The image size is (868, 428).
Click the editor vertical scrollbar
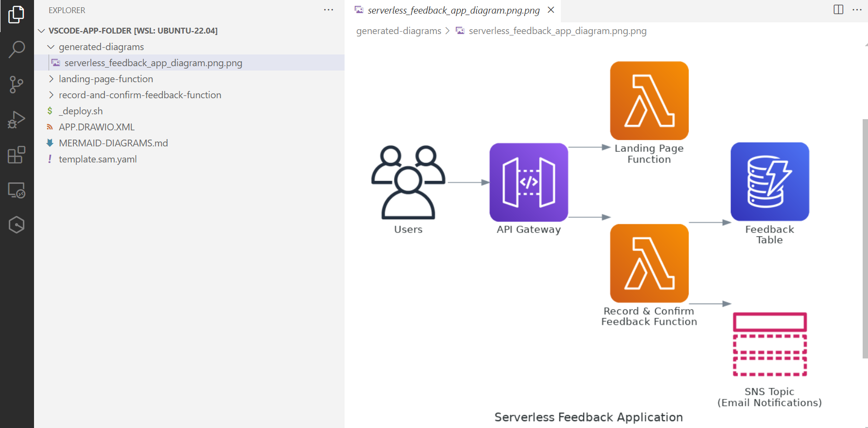pos(865,238)
